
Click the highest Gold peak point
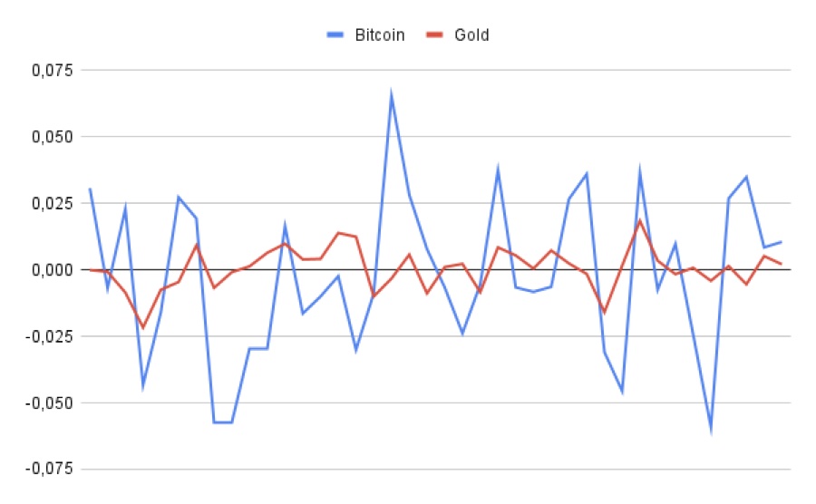639,220
